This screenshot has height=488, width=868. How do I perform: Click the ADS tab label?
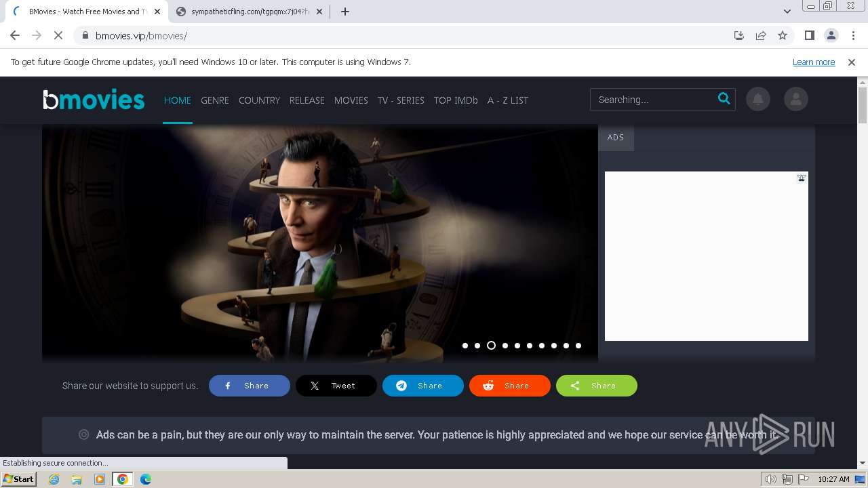click(x=616, y=138)
